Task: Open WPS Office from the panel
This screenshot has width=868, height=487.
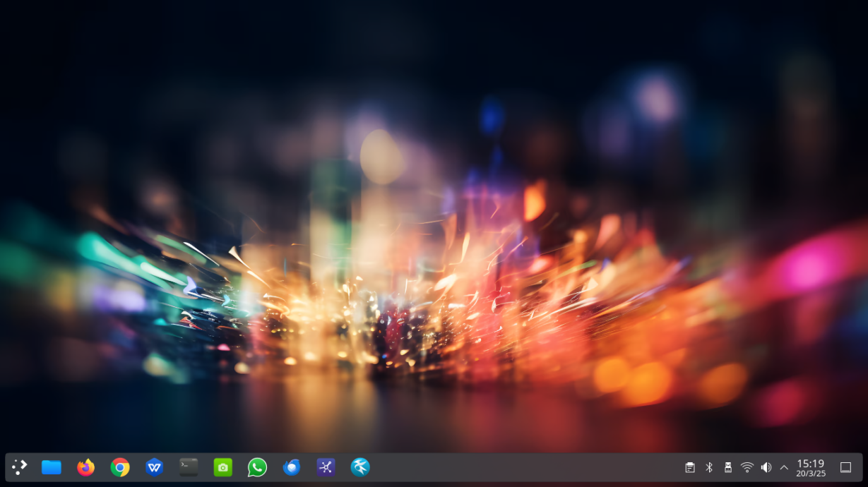Action: click(x=154, y=467)
